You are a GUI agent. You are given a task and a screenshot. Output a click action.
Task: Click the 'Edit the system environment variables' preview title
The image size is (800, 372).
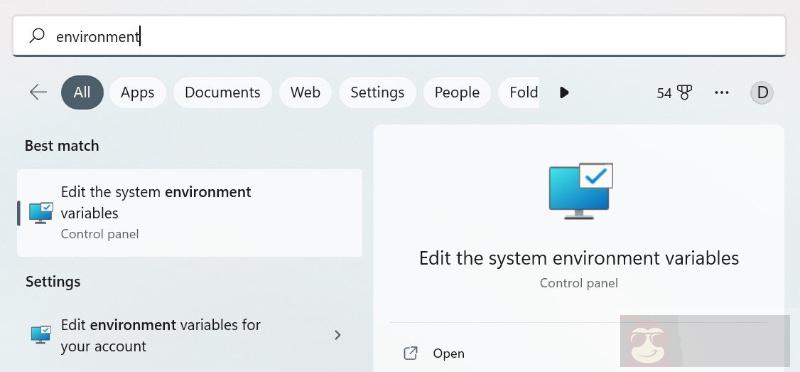pos(579,258)
